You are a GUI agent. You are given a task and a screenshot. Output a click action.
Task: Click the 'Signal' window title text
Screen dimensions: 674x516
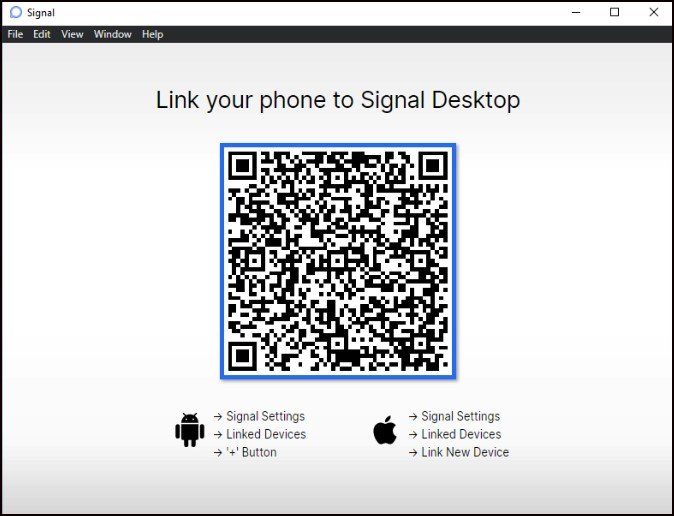click(x=41, y=13)
